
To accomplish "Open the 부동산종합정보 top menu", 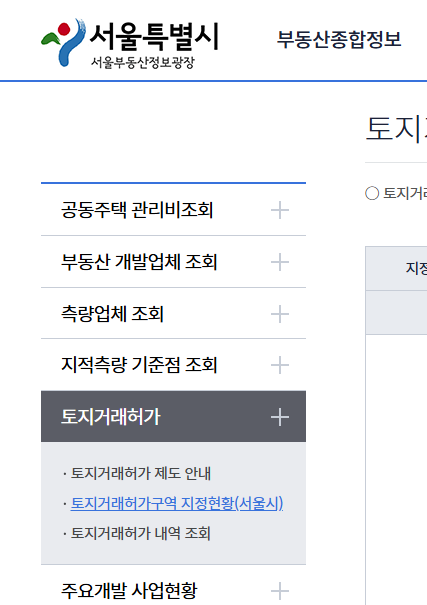I will tap(339, 40).
